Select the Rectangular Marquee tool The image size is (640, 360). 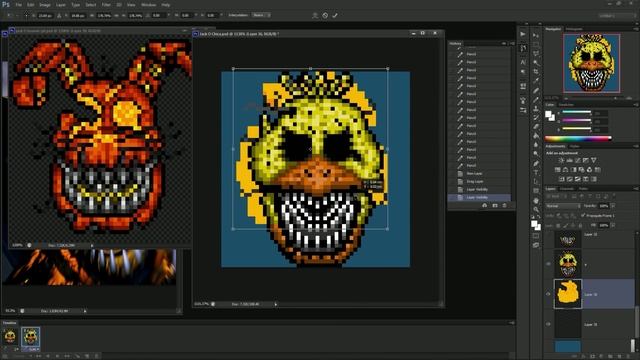(536, 45)
